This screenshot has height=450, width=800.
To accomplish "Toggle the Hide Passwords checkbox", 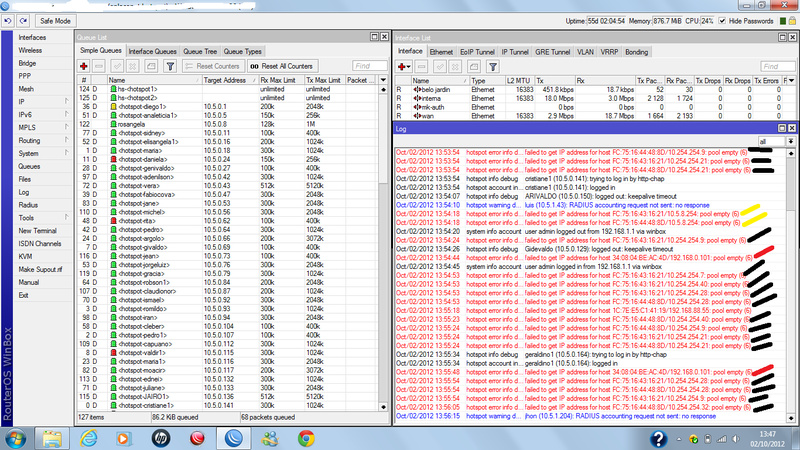I will (724, 20).
